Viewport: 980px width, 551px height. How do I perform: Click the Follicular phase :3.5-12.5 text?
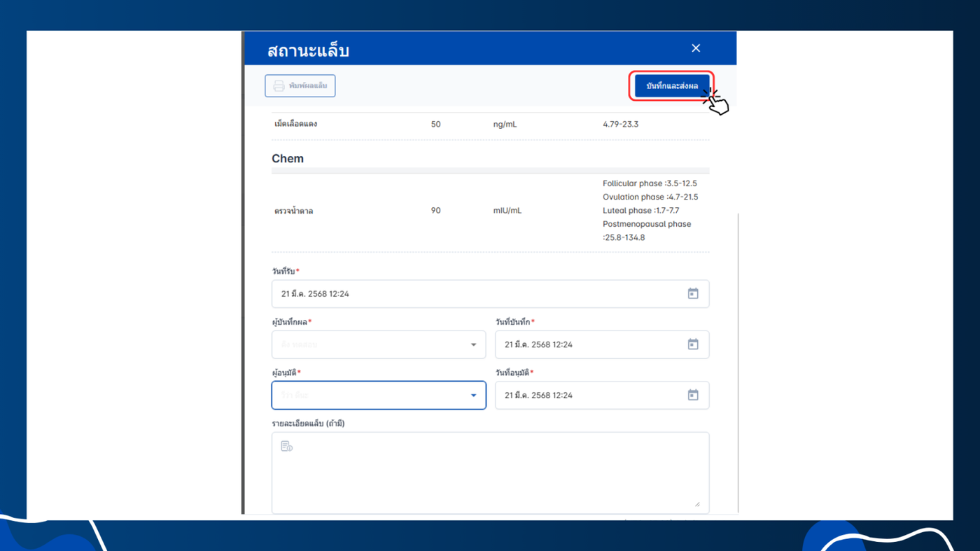[x=650, y=183]
